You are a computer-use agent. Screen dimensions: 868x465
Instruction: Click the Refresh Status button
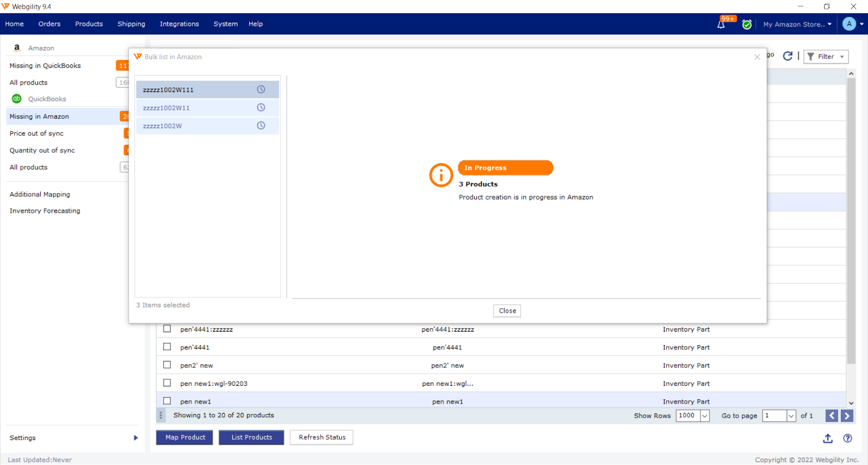[x=322, y=437]
